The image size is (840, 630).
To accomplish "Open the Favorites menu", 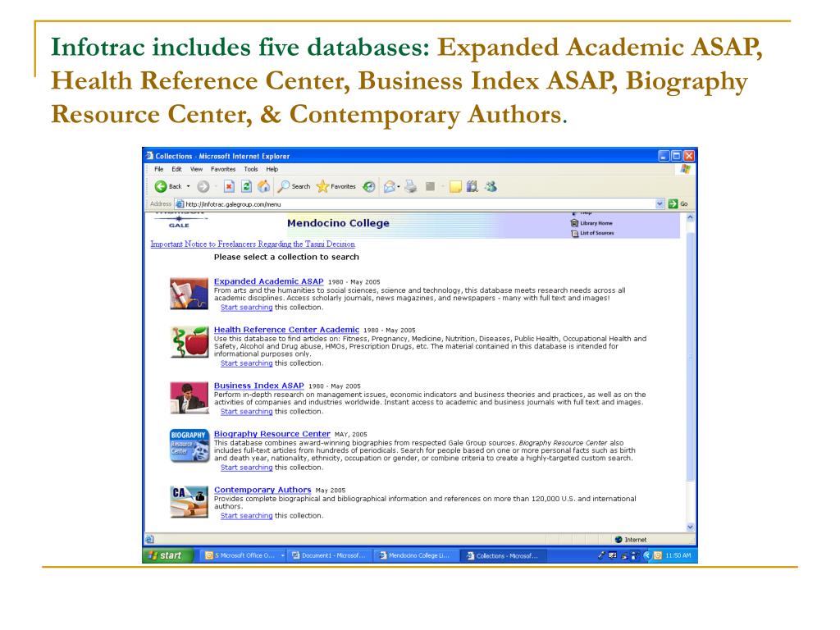I will (x=223, y=169).
